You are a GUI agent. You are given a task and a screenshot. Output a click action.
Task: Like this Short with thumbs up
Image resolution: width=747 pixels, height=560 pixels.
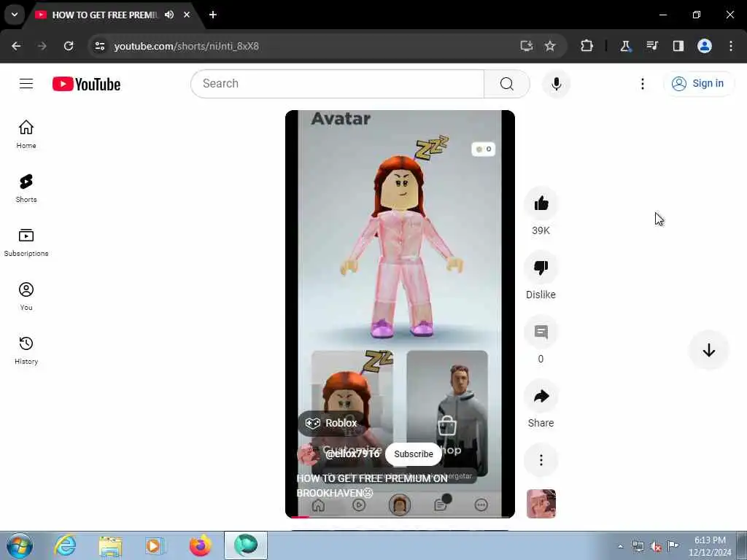coord(541,204)
